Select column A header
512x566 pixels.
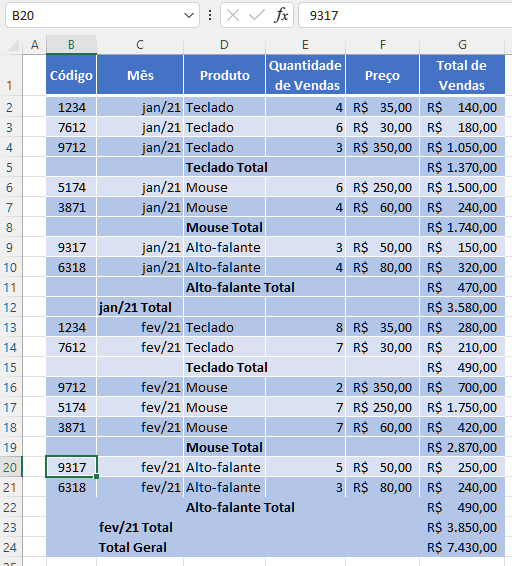35,45
